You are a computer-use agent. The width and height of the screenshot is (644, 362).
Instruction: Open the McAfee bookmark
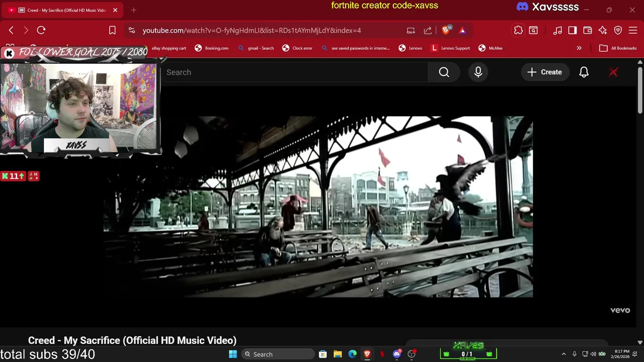point(490,48)
